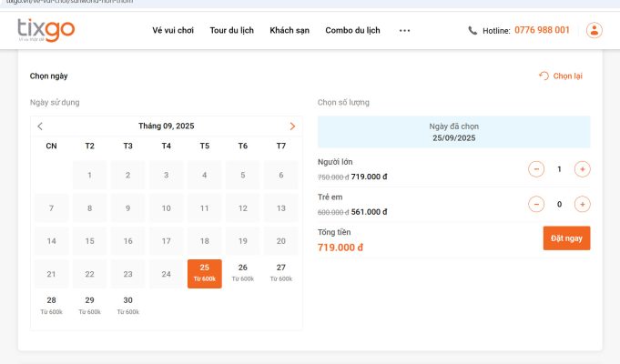Increase adult (Người lớn) ticket quantity
This screenshot has height=364, width=620.
tap(583, 169)
